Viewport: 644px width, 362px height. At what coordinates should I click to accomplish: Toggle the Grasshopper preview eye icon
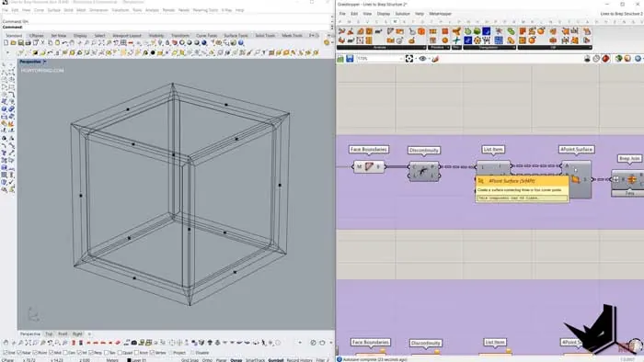point(422,59)
